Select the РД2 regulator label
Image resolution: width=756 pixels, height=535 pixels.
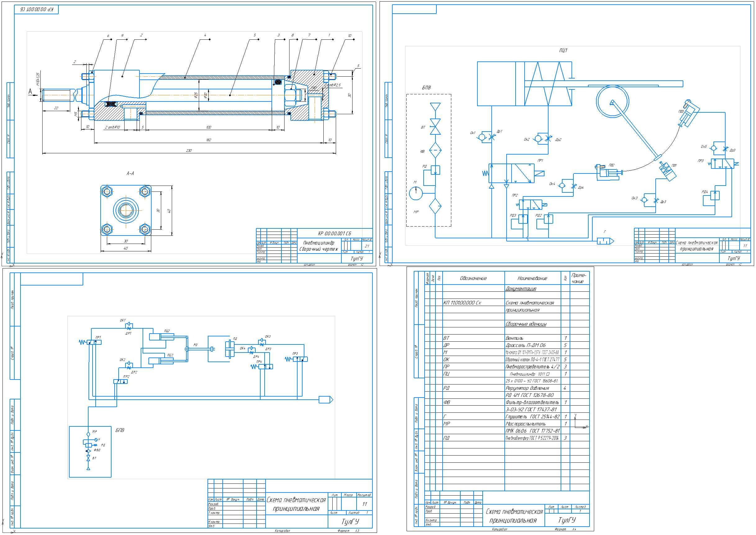[x=538, y=215]
